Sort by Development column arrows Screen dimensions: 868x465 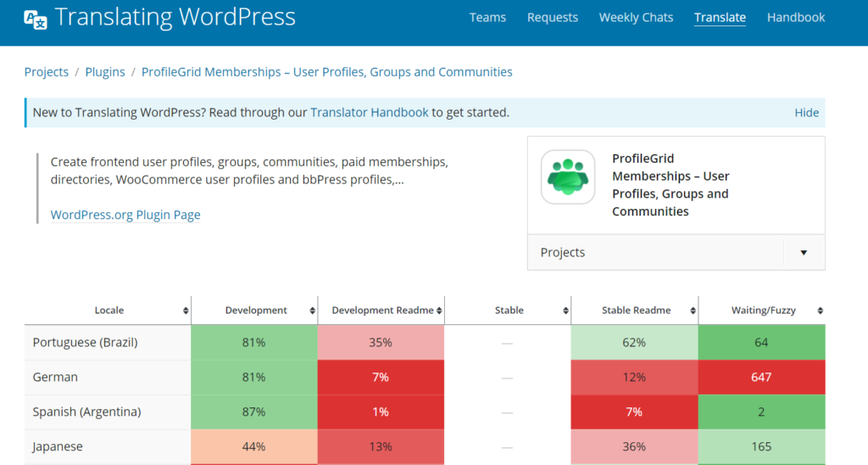(x=312, y=311)
